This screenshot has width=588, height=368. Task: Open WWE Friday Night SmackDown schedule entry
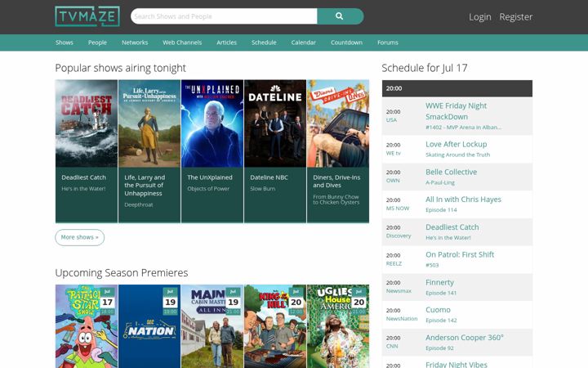point(456,111)
